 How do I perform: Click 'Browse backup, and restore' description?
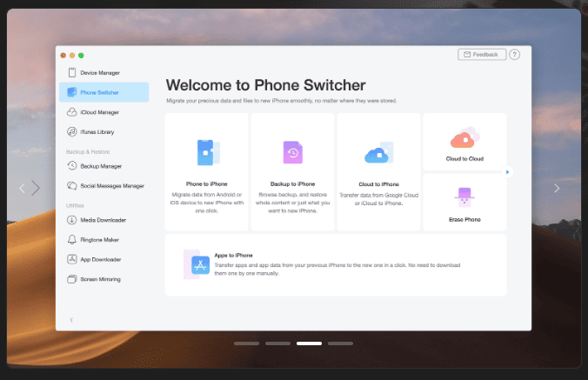tap(292, 203)
